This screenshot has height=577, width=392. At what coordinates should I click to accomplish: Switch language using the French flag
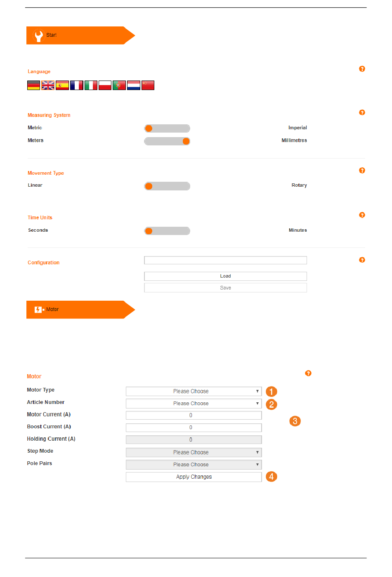(76, 85)
